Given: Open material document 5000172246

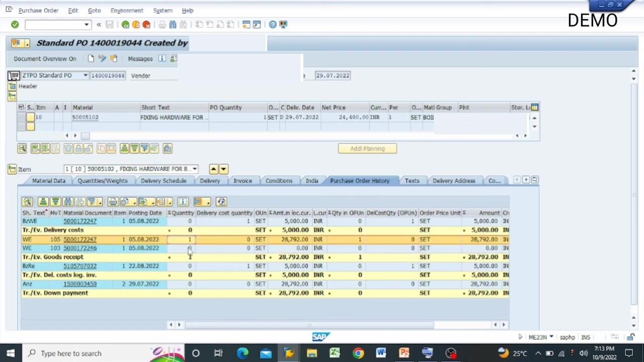Looking at the screenshot, I should [80, 248].
